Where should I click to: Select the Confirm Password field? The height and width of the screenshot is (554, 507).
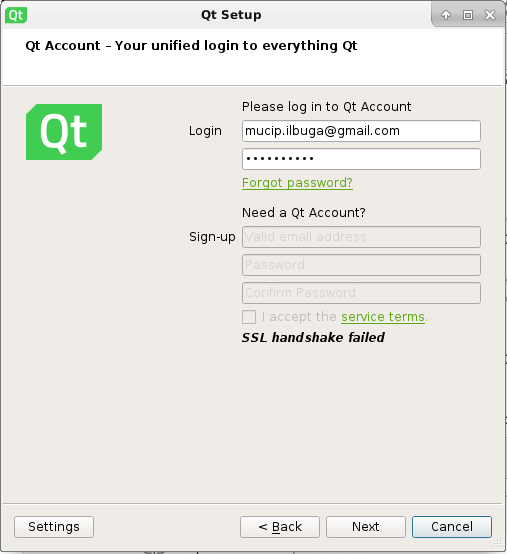(361, 293)
